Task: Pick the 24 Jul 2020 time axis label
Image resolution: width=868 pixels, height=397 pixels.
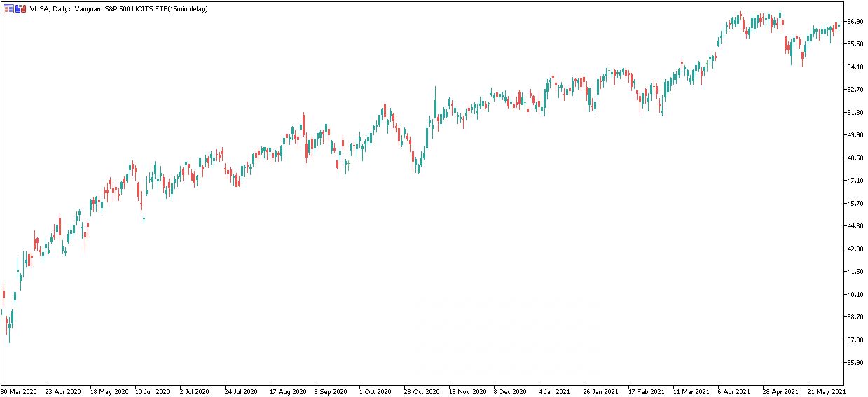Action: click(242, 391)
